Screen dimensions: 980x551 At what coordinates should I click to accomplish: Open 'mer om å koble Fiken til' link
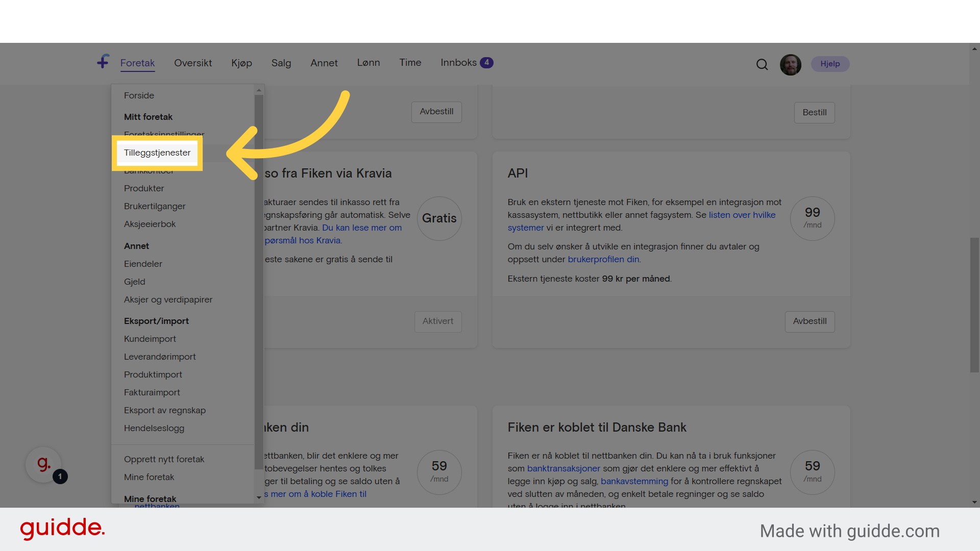[318, 494]
